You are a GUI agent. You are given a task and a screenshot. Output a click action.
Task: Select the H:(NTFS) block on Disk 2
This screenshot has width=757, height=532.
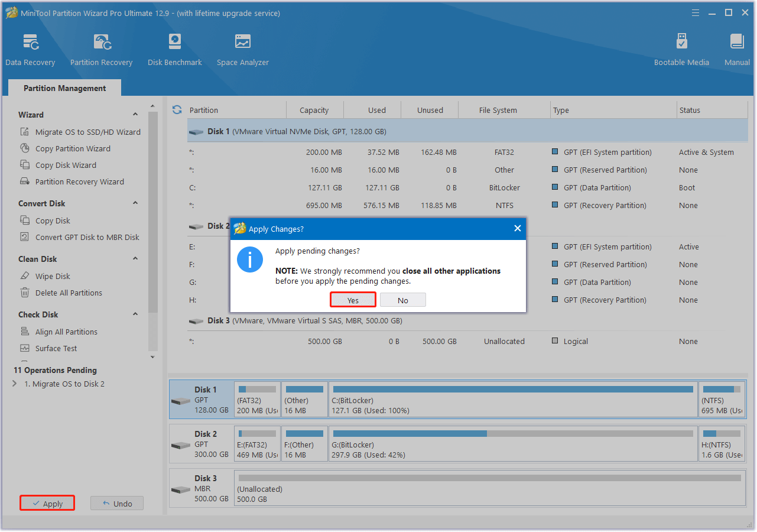tap(722, 443)
